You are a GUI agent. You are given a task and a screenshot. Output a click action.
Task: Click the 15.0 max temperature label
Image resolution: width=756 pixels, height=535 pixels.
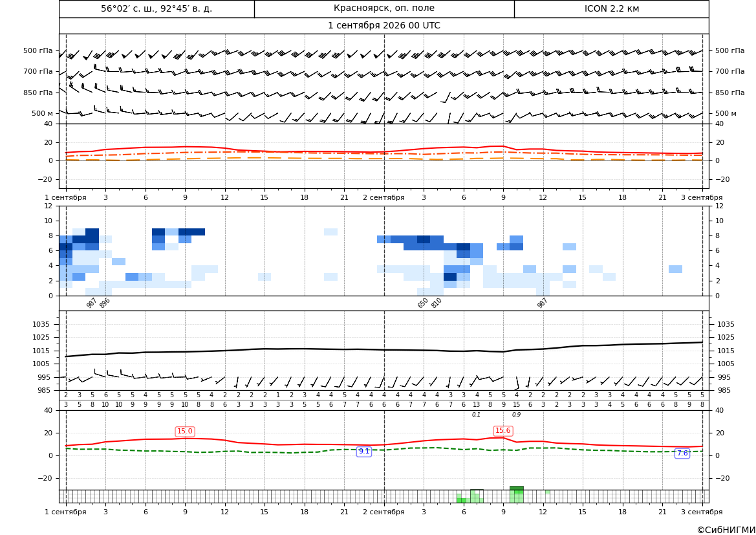click(x=185, y=431)
